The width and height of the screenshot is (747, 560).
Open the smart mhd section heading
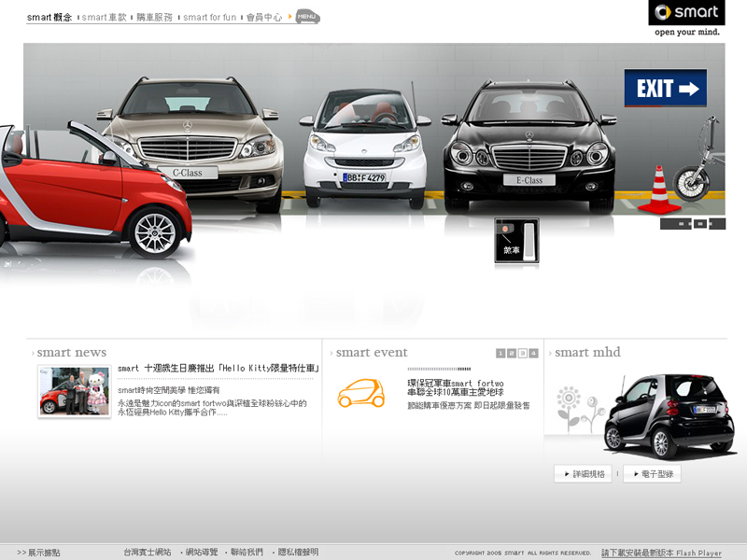587,353
